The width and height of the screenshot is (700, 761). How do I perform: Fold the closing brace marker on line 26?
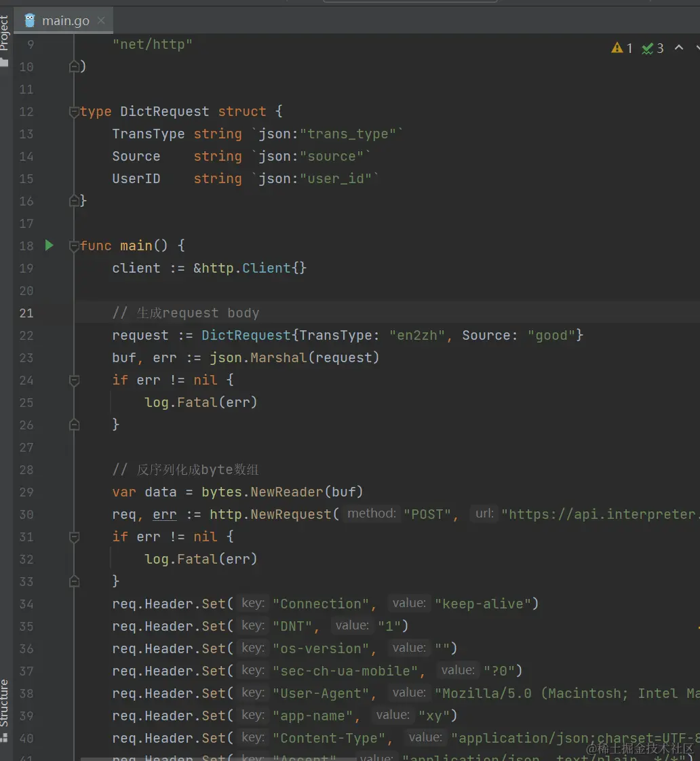74,425
